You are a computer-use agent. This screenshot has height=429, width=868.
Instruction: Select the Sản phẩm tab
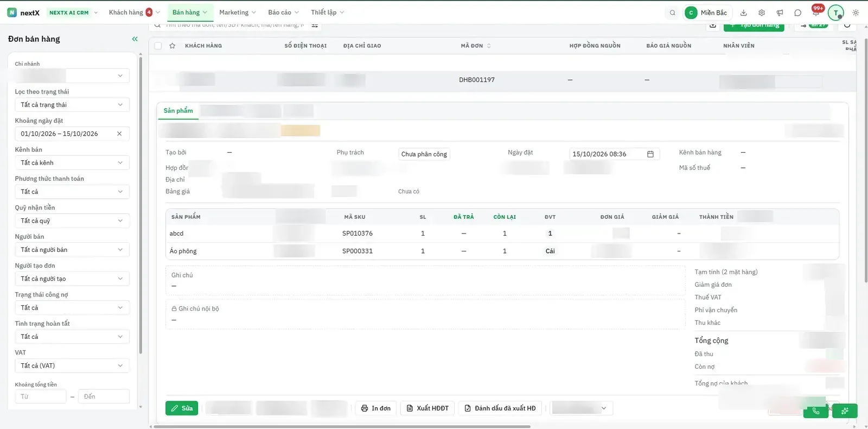(x=178, y=111)
